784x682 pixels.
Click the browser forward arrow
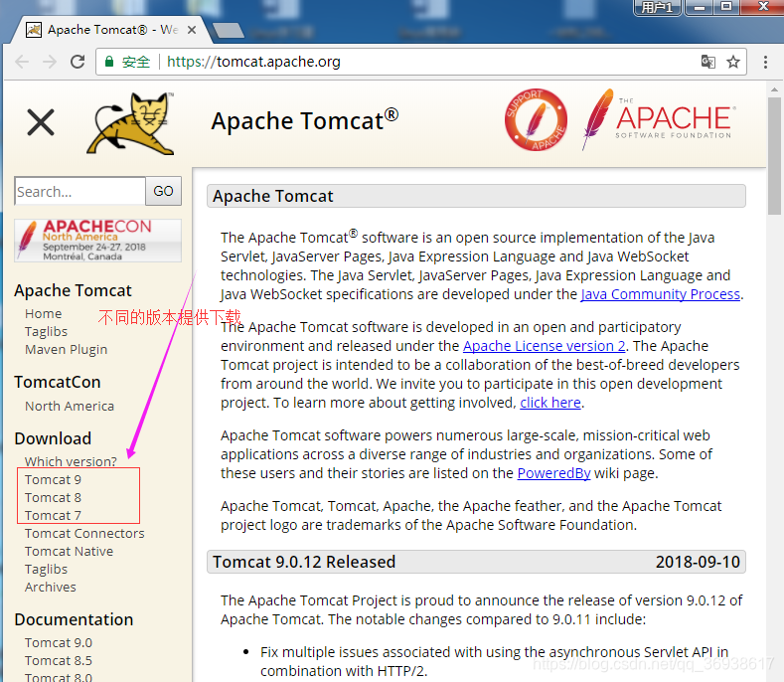coord(50,62)
